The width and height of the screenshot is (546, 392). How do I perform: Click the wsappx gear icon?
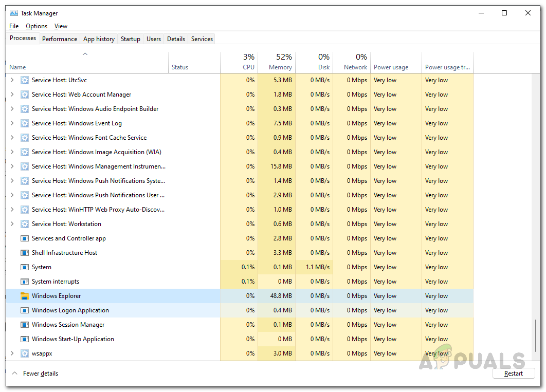point(25,353)
